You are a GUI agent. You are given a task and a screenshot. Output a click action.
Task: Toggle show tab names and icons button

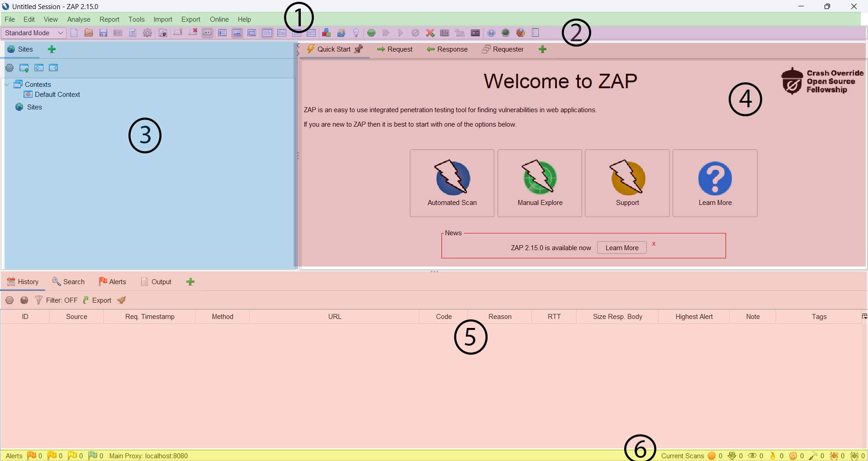[x=208, y=33]
